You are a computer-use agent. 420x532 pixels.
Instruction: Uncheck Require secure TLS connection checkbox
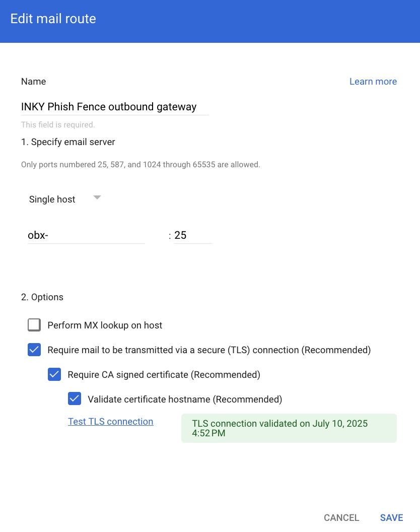click(x=34, y=350)
